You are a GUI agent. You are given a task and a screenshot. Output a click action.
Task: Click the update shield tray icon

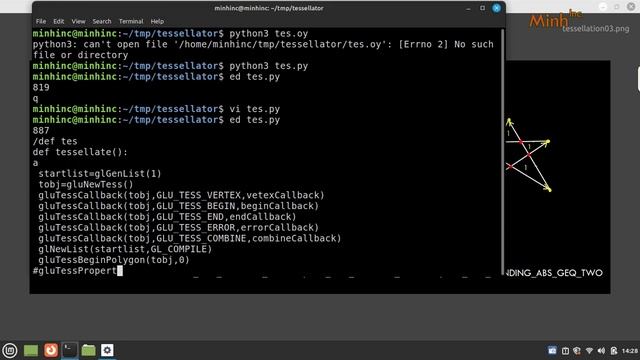(x=577, y=351)
